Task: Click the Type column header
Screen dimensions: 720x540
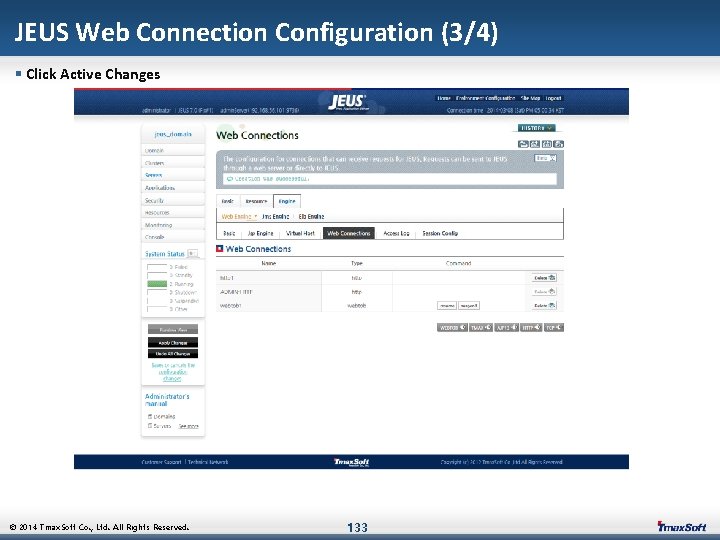Action: click(x=357, y=263)
